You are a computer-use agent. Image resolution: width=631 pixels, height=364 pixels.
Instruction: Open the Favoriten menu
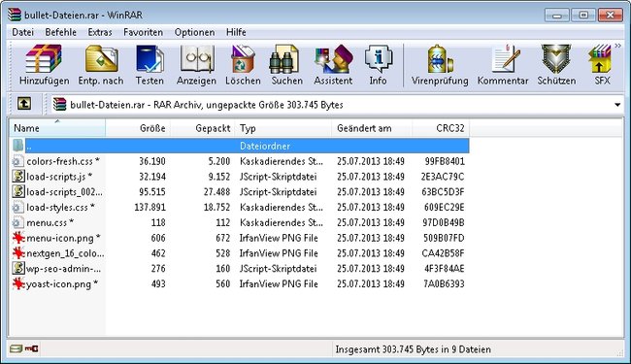point(144,32)
